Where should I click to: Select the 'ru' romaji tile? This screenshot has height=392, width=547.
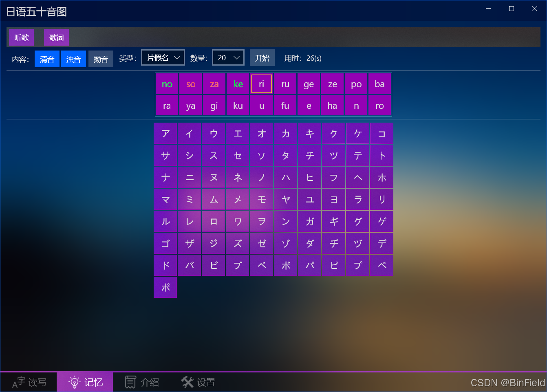click(285, 84)
